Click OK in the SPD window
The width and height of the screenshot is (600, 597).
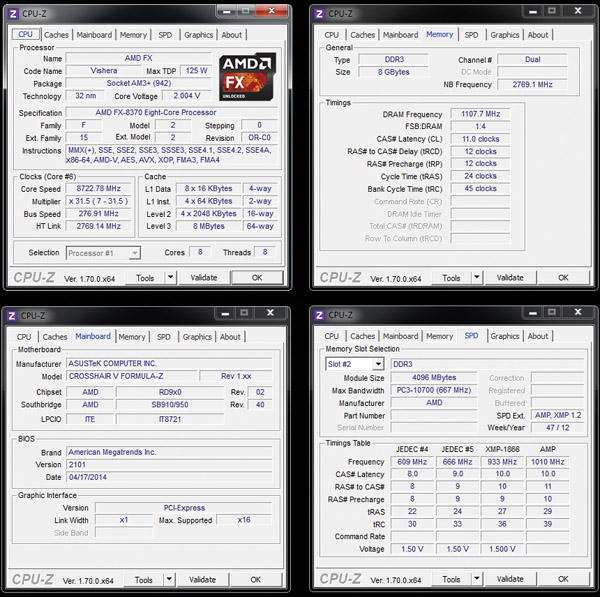pyautogui.click(x=563, y=579)
